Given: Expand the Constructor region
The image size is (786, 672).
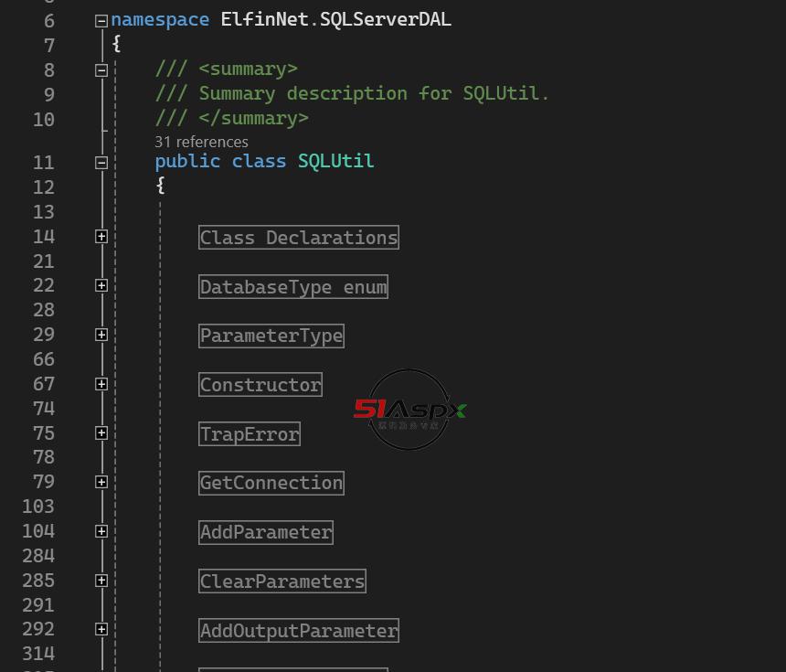Looking at the screenshot, I should [101, 384].
